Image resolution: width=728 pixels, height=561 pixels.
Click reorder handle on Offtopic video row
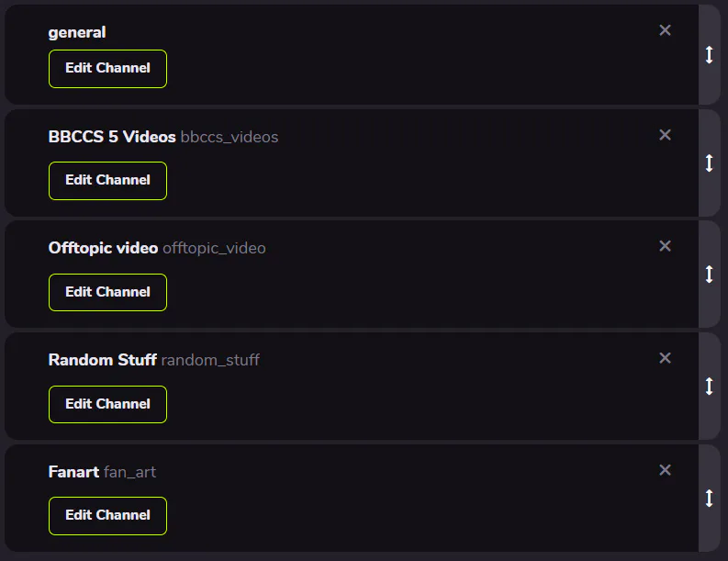[x=709, y=274]
